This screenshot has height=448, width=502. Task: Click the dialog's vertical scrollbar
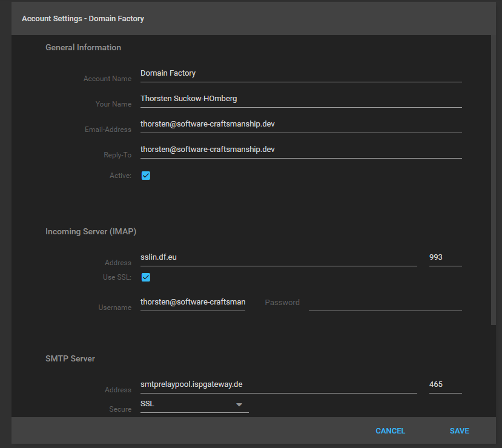(x=493, y=182)
